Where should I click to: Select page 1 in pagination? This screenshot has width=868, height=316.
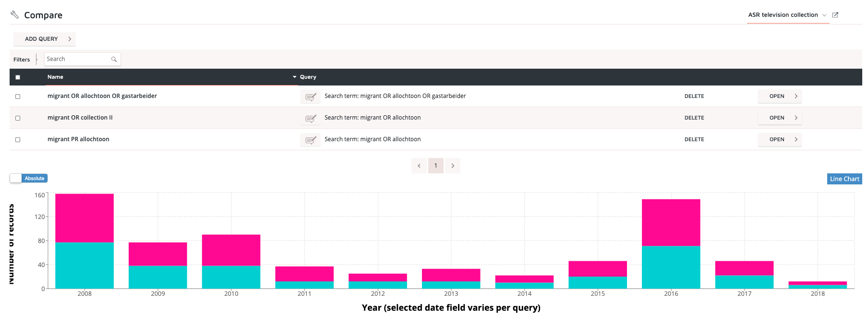pos(436,166)
